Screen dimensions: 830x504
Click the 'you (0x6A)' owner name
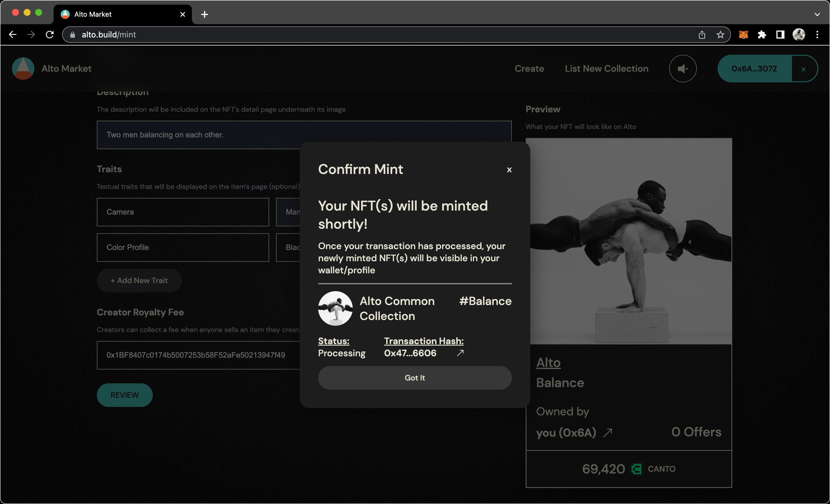[x=566, y=433]
